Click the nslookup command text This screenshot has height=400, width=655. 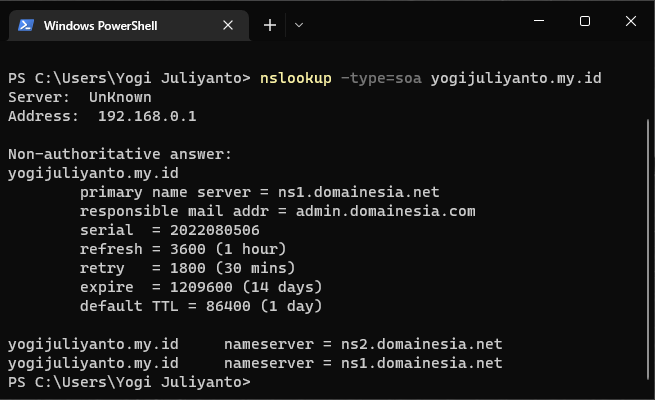295,78
